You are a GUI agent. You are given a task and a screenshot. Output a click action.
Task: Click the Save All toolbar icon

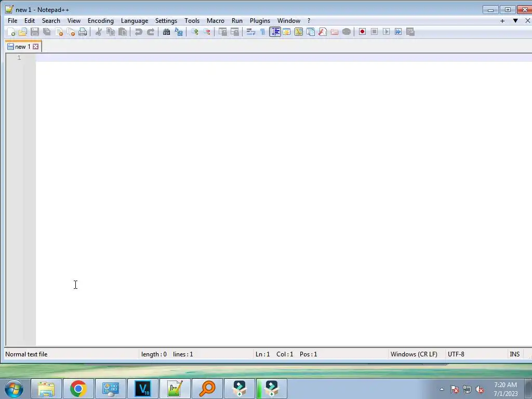(x=47, y=32)
